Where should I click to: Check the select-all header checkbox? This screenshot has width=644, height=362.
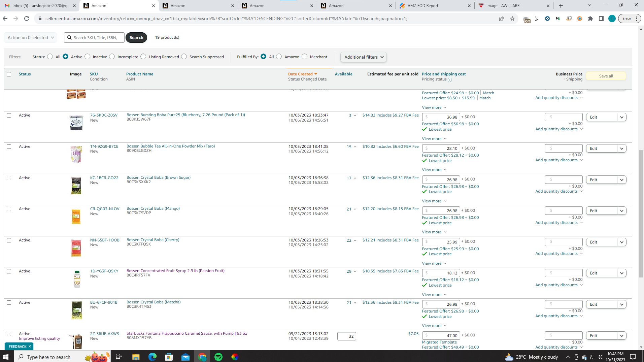(9, 74)
